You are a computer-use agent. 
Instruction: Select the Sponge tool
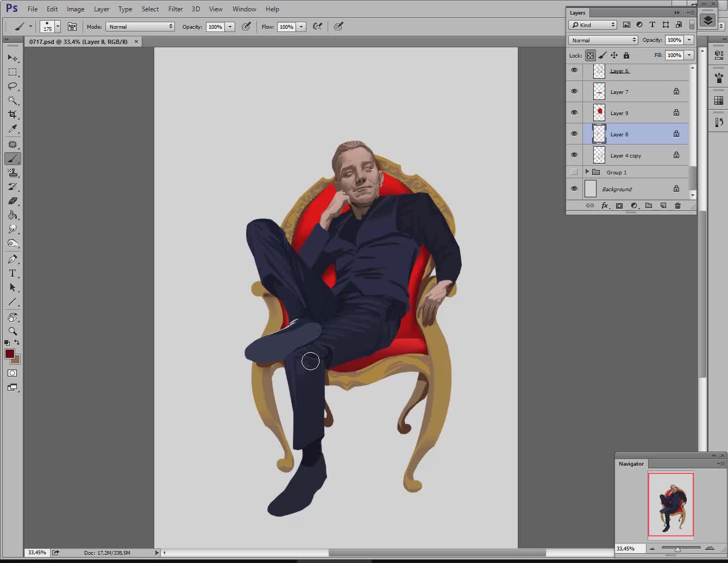(12, 243)
